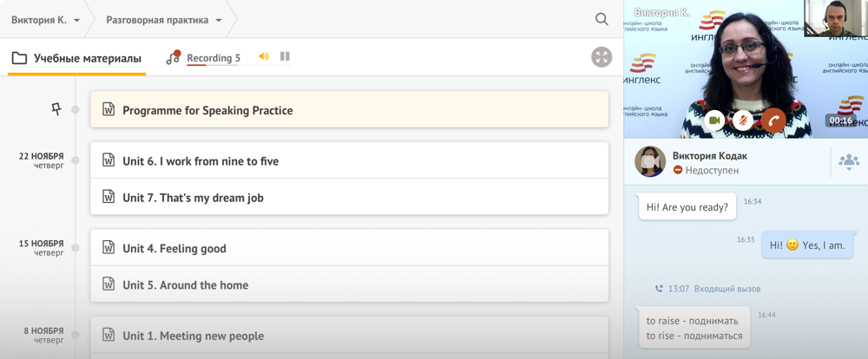Viewport: 868px width, 359px height.
Task: Click the red hang-up call button
Action: tap(773, 120)
